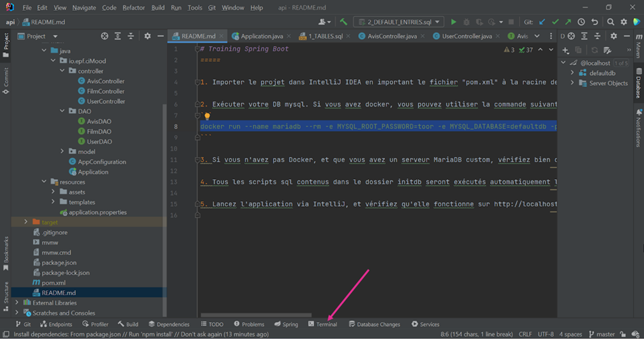
Task: Run the 2_DEFAULT_ENTRIES.sql configuration with play icon
Action: (453, 22)
